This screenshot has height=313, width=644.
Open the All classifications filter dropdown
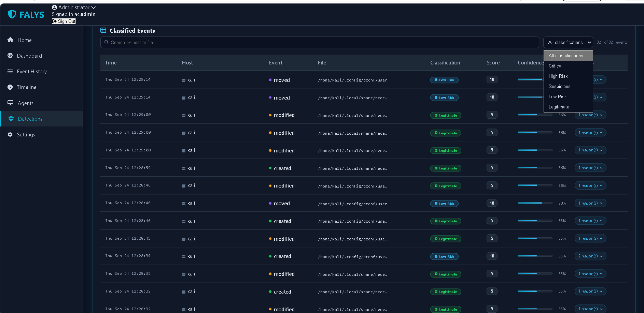click(568, 42)
